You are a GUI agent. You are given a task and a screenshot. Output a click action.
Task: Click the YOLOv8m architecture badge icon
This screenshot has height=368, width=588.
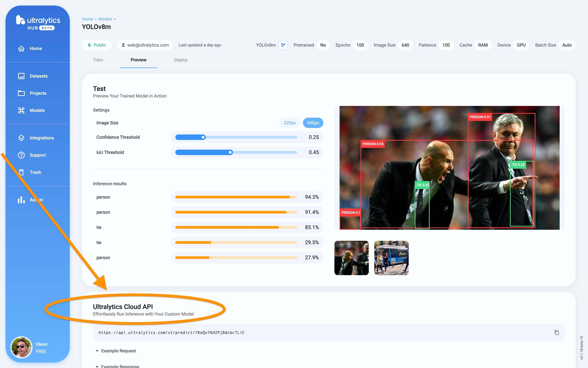coord(283,45)
